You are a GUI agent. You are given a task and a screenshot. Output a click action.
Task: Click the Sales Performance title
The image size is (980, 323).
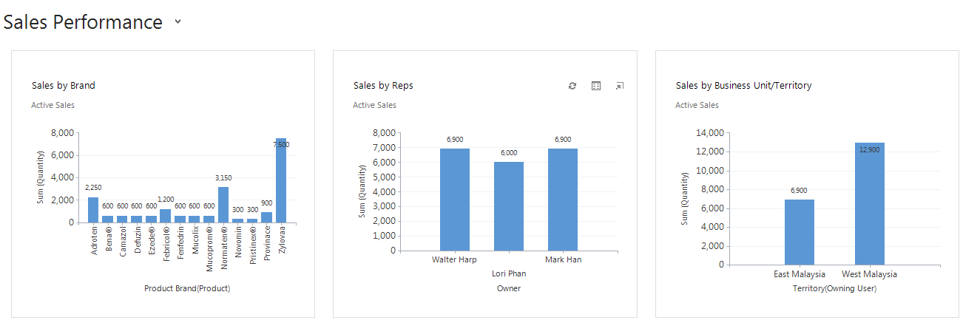pyautogui.click(x=83, y=22)
